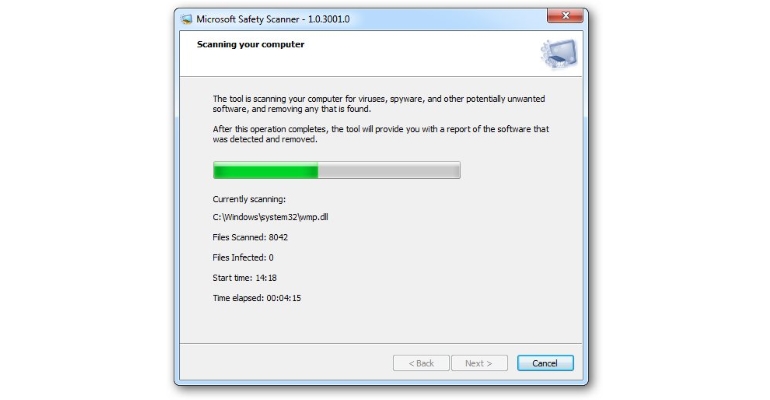Click the green portion of the progress bar
The height and width of the screenshot is (400, 770).
pyautogui.click(x=266, y=170)
